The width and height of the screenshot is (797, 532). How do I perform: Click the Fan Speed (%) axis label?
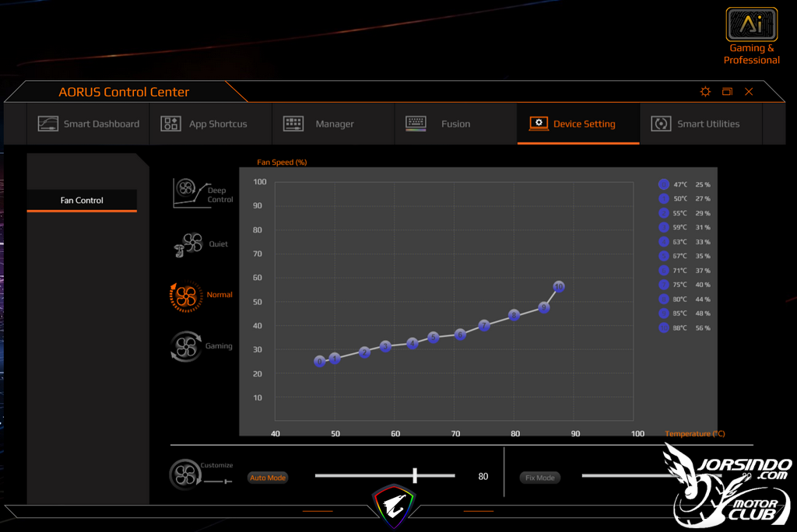[282, 162]
